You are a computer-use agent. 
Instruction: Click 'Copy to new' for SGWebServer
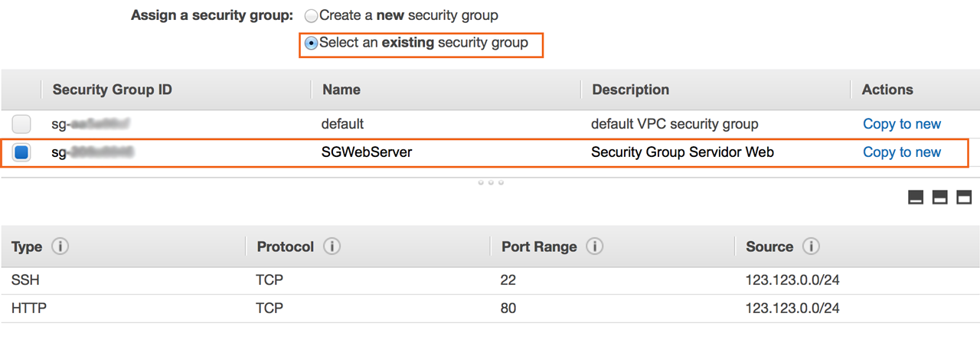(x=901, y=152)
